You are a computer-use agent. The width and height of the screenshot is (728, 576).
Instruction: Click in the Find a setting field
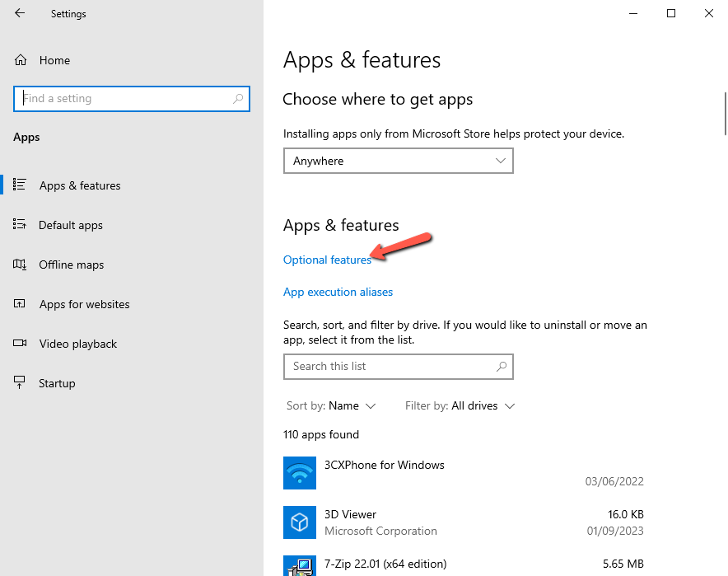[x=124, y=98]
